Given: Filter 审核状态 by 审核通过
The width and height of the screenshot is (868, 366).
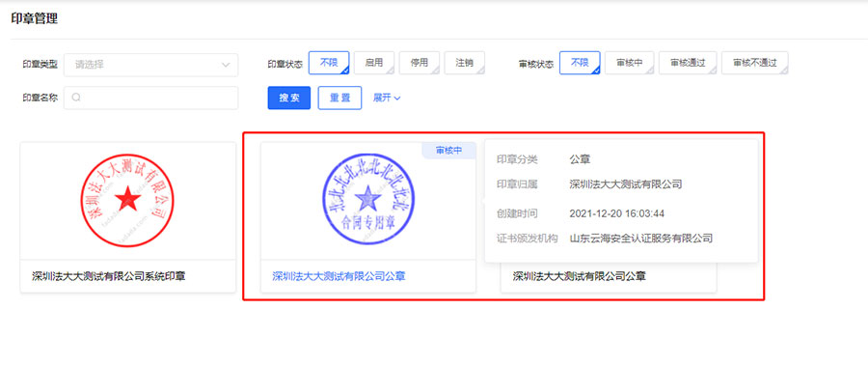Looking at the screenshot, I should pos(688,63).
